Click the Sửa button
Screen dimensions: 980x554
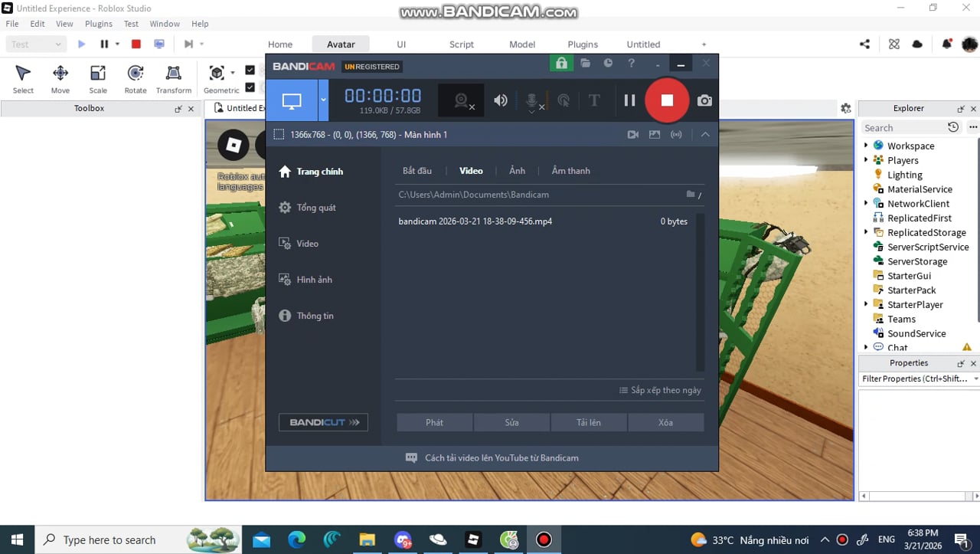click(x=511, y=422)
